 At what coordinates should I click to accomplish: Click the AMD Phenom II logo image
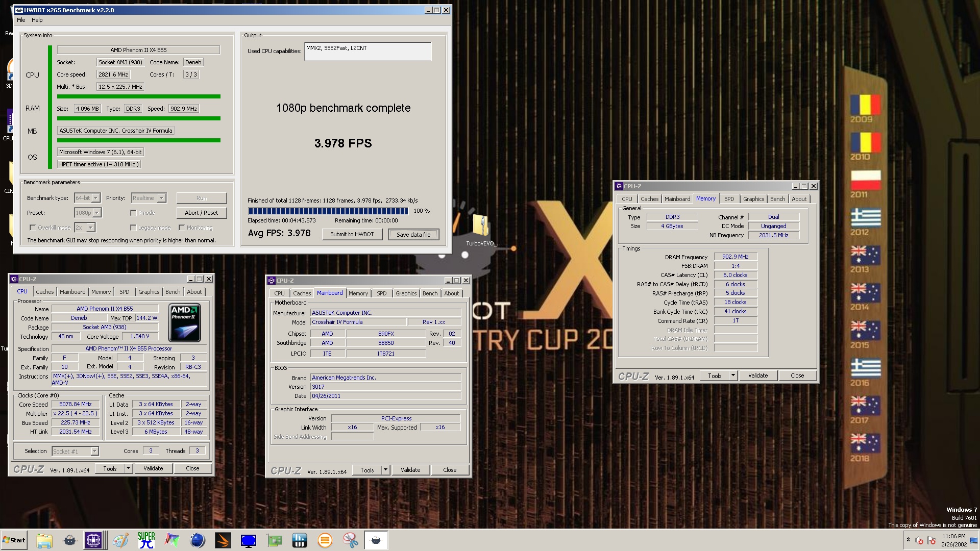[184, 322]
